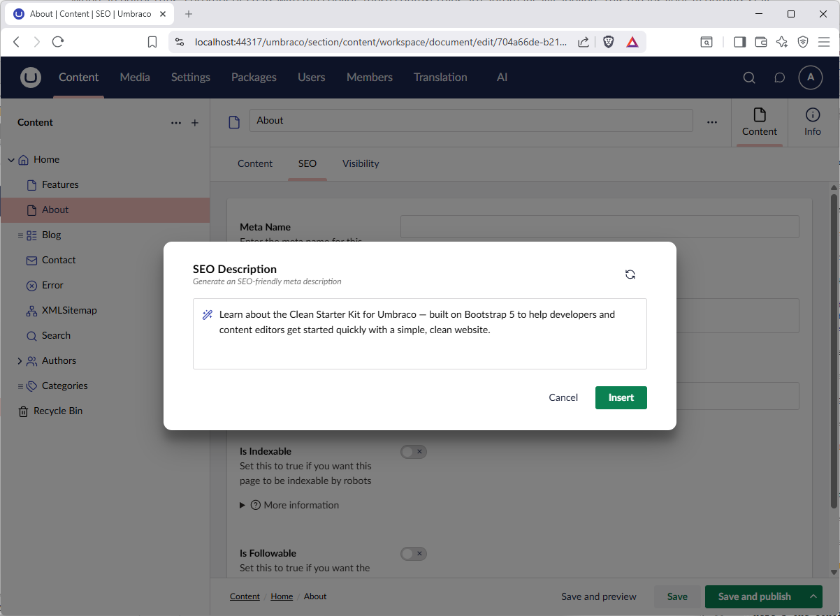840x616 pixels.
Task: Open document actions via the ellipsis near About title
Action: point(711,122)
